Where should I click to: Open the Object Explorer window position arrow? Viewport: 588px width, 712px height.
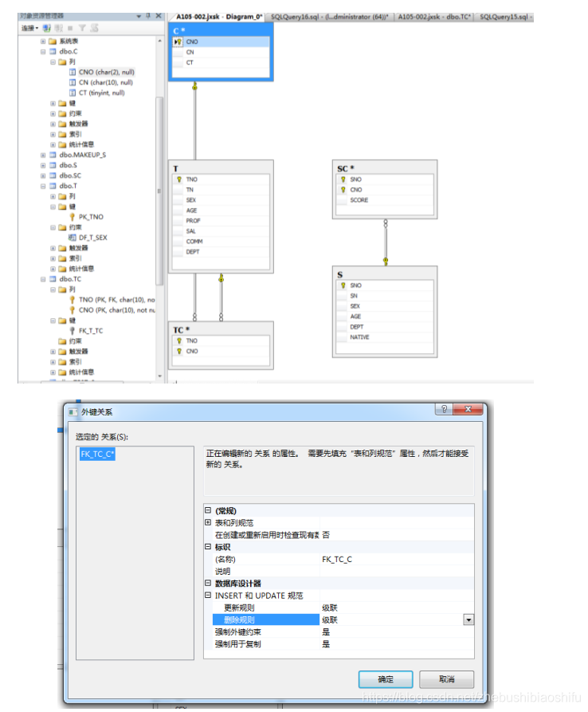pos(139,16)
